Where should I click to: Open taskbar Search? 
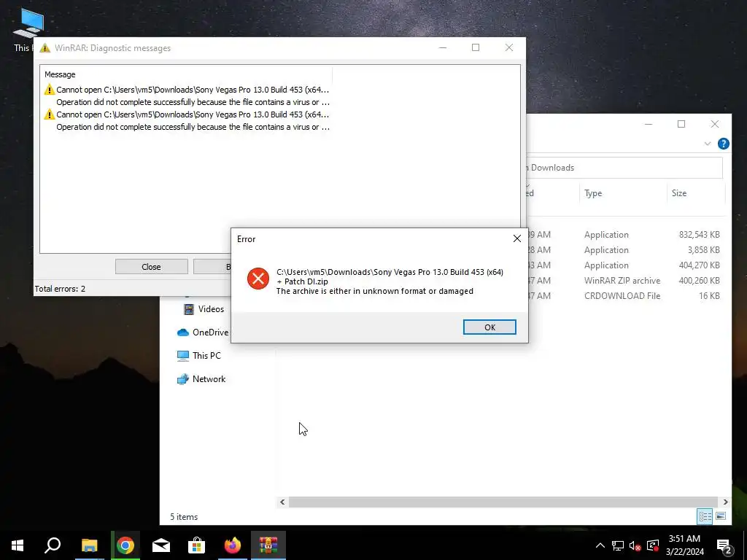[53, 545]
